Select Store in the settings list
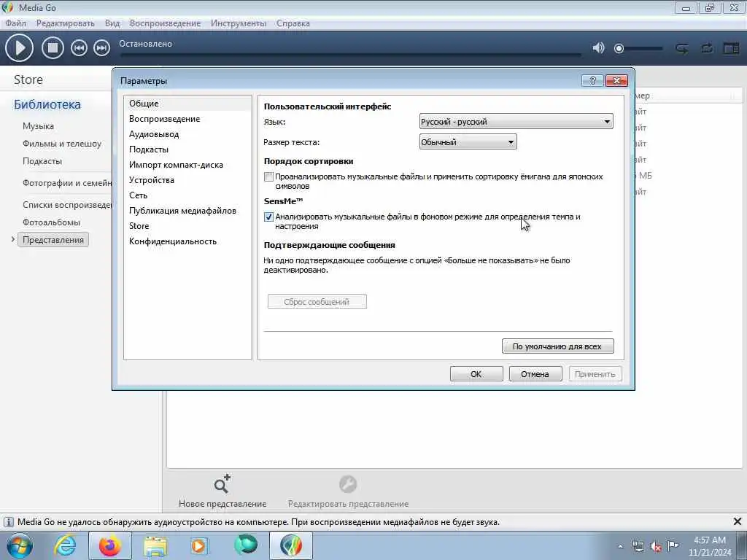This screenshot has width=747, height=560. tap(187, 226)
